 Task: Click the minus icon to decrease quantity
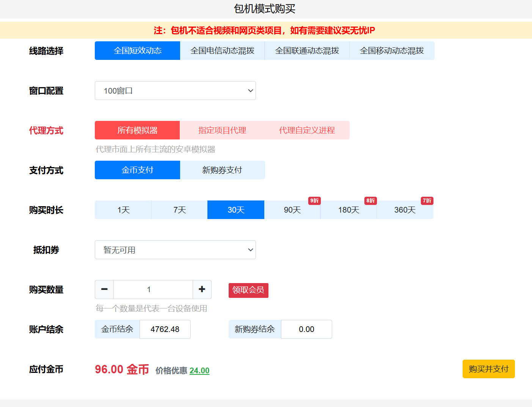pyautogui.click(x=104, y=290)
